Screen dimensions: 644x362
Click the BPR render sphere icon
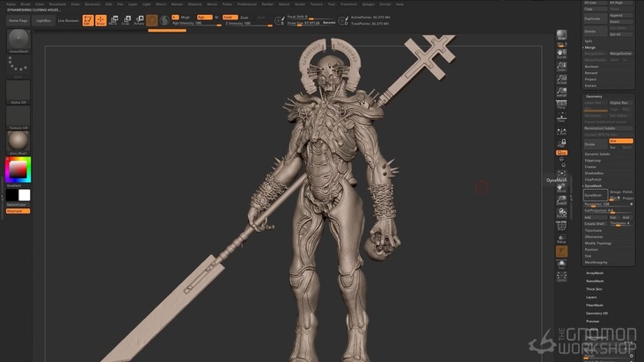561,35
